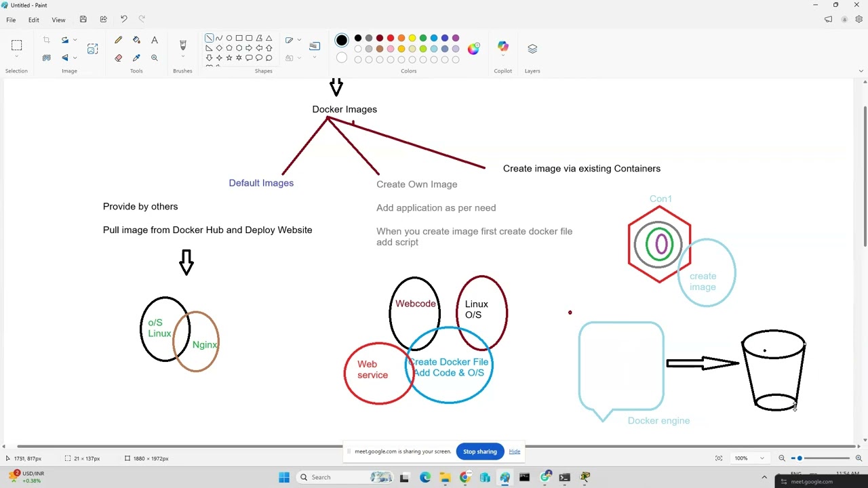
Task: Select the Curve shape
Action: tap(219, 38)
